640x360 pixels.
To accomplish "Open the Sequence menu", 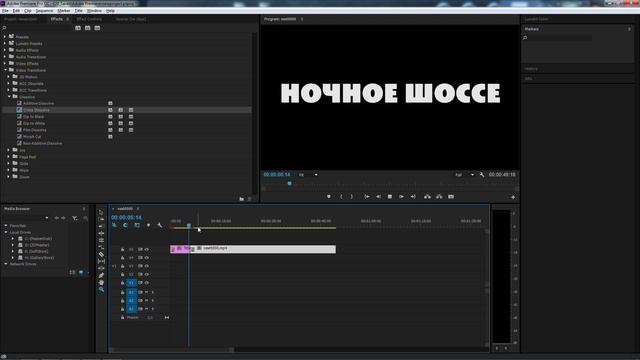I will click(44, 11).
